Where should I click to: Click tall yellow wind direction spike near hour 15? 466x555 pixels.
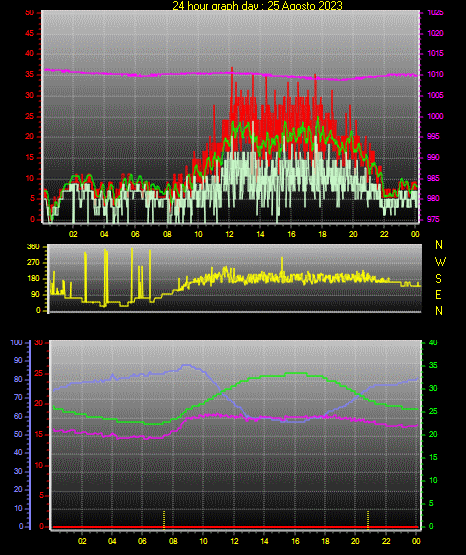pyautogui.click(x=282, y=265)
